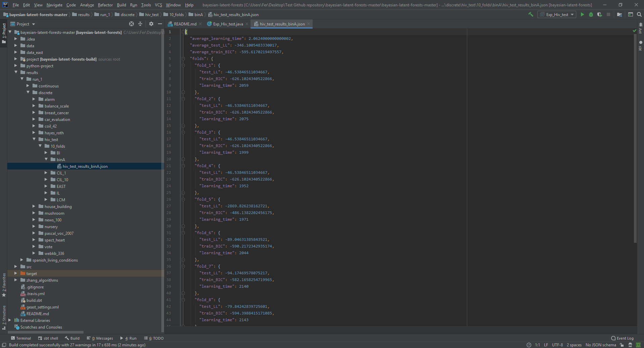Open the Event Log

[623, 338]
